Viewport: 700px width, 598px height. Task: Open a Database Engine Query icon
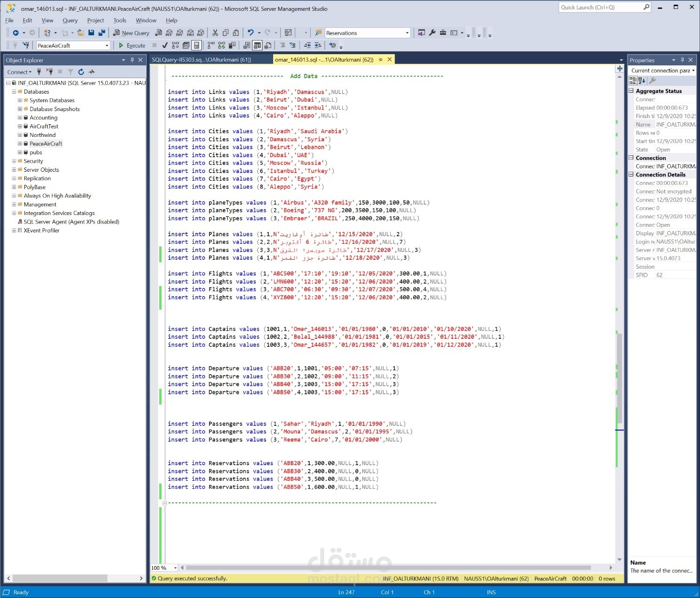click(158, 33)
